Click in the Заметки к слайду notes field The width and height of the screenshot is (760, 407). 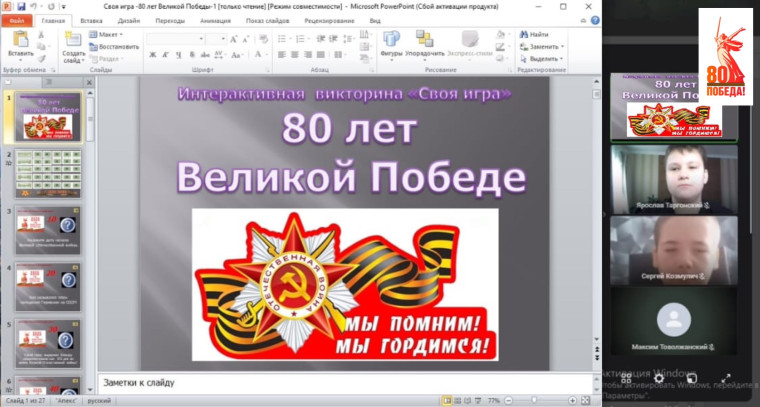tap(345, 383)
